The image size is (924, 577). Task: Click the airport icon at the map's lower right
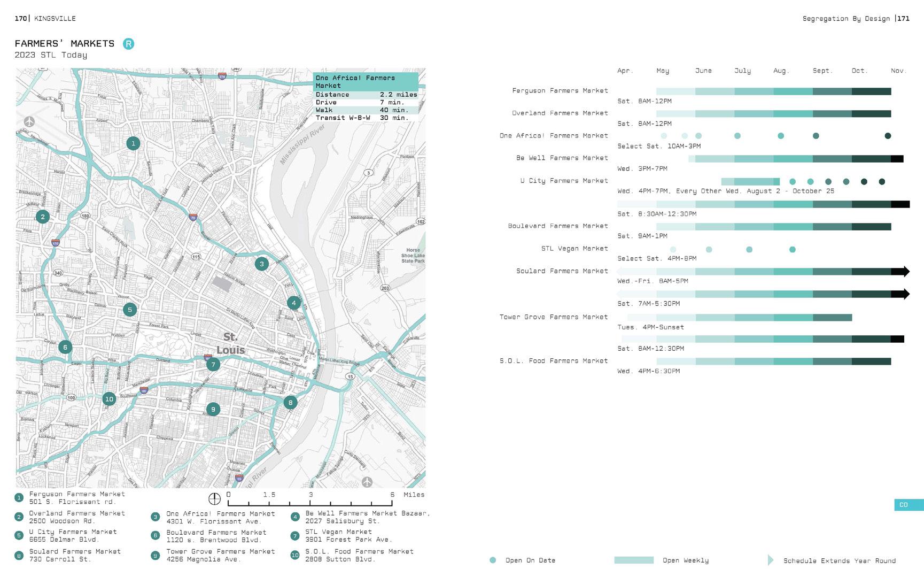click(367, 482)
